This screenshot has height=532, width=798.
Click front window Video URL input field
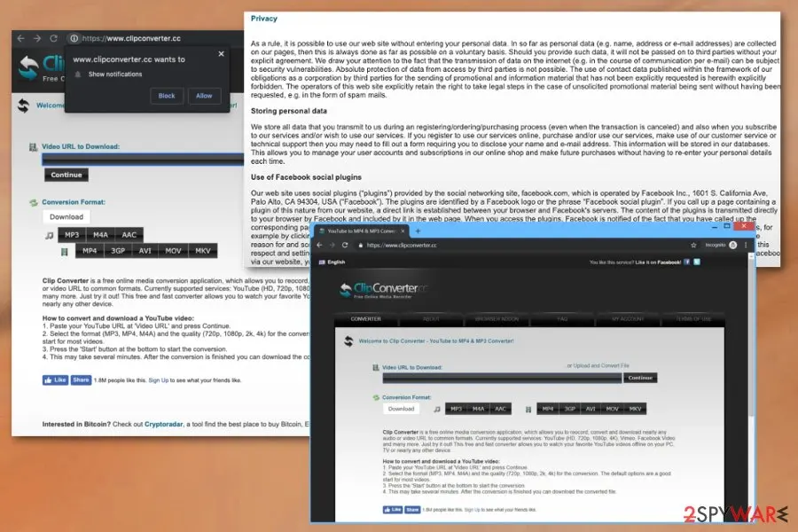click(x=502, y=378)
